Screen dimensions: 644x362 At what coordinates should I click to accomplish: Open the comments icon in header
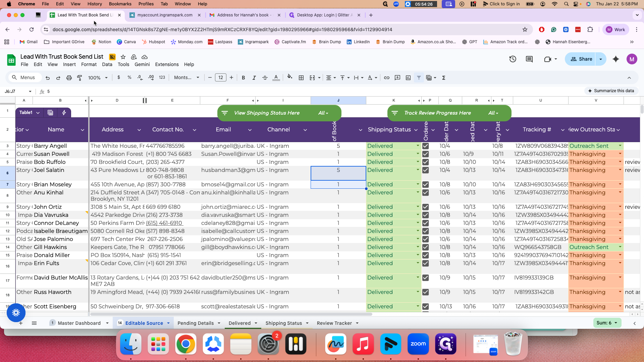click(x=529, y=59)
